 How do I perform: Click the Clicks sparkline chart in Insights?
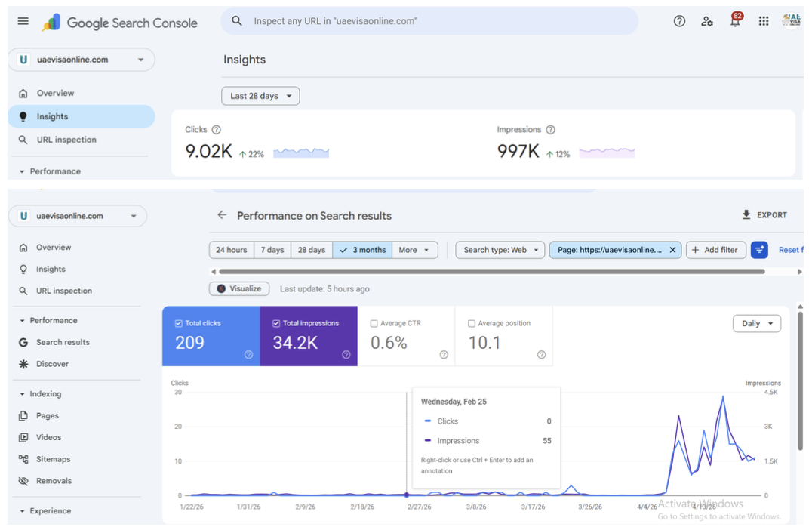point(301,153)
